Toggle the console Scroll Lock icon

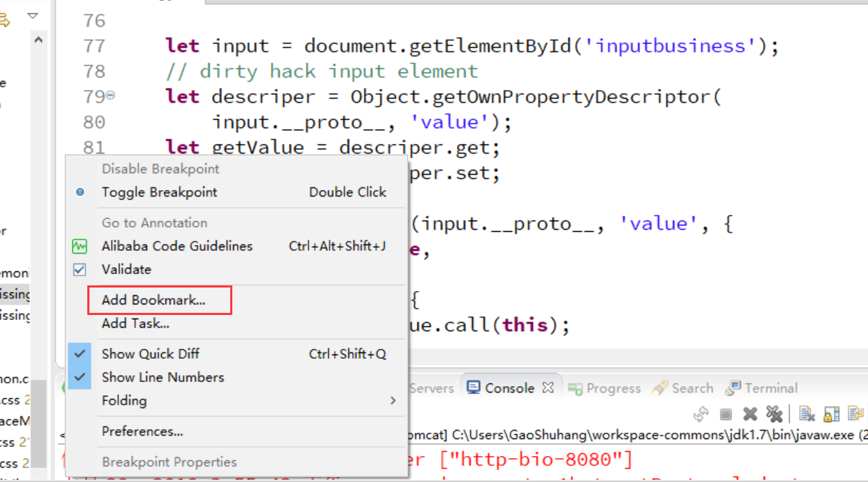pos(831,414)
